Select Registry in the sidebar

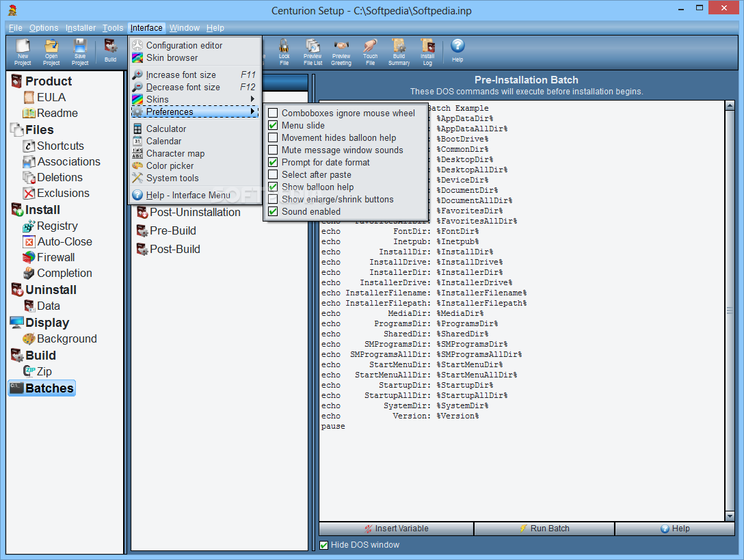(x=51, y=226)
